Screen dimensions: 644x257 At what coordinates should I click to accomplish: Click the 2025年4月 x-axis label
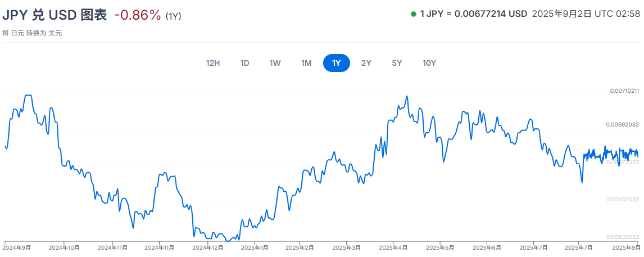point(393,248)
